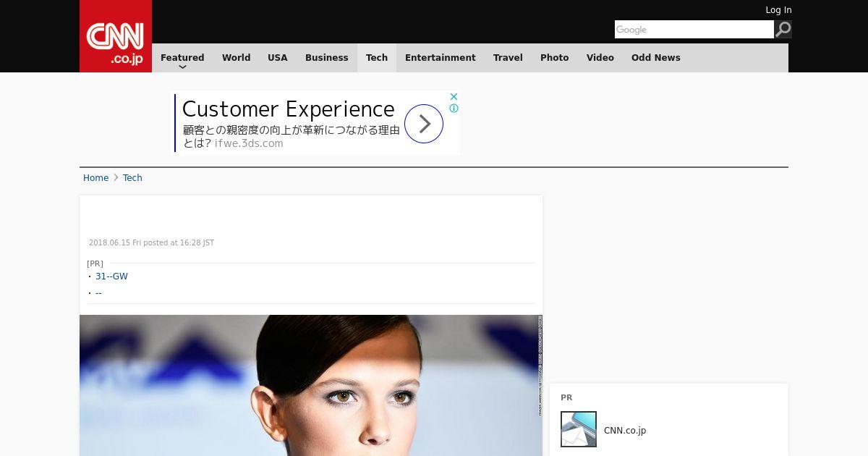Click the CNN.co.jp mail thumbnail icon
This screenshot has height=456, width=868.
[x=579, y=429]
